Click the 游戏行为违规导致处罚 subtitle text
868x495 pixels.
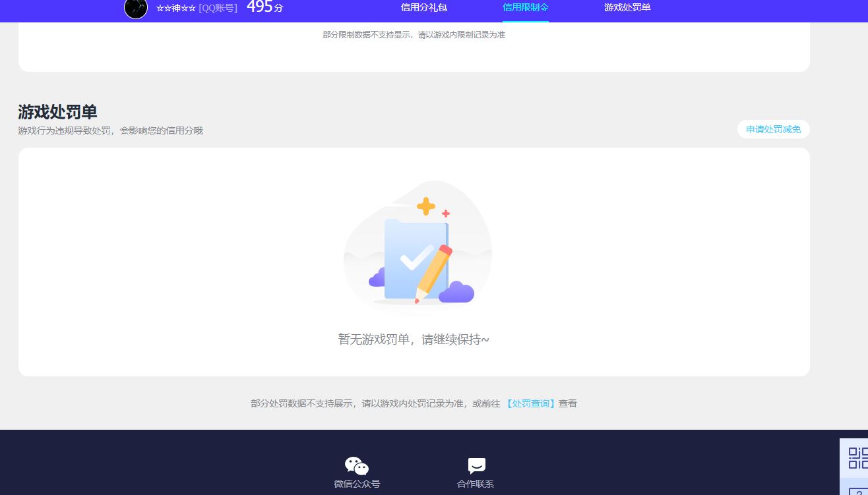pos(110,131)
